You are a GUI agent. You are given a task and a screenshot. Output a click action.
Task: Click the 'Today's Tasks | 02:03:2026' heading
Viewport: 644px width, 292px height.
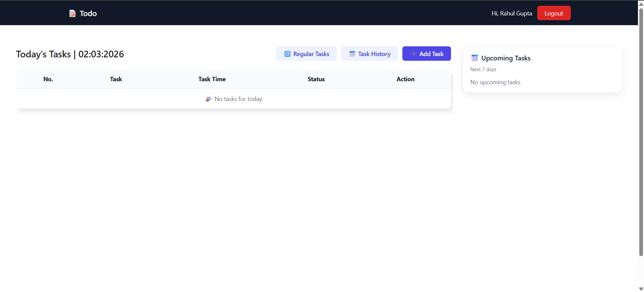coord(70,54)
